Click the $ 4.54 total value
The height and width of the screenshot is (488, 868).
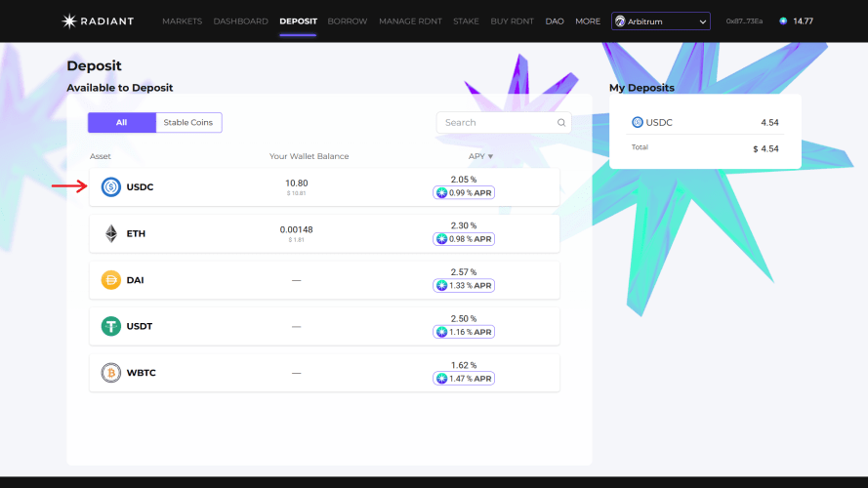point(765,148)
